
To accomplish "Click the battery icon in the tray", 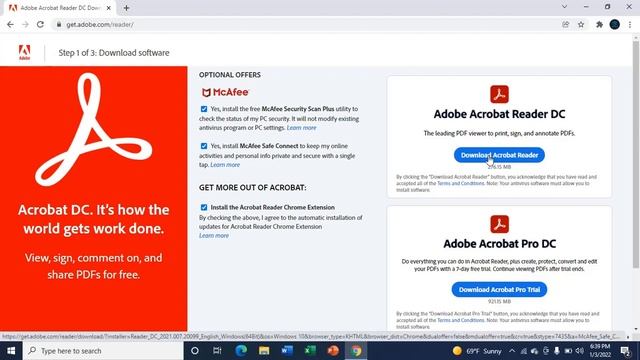I will pos(568,351).
